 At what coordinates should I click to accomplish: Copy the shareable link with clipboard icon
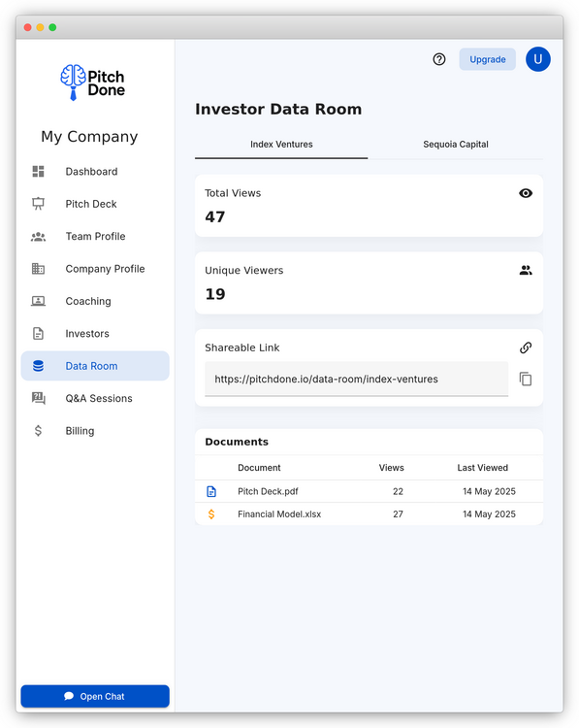coord(526,379)
